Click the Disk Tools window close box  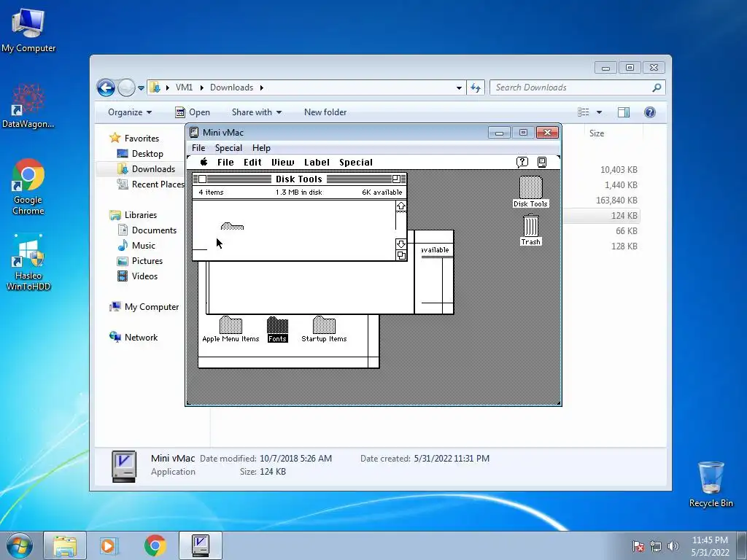click(202, 179)
